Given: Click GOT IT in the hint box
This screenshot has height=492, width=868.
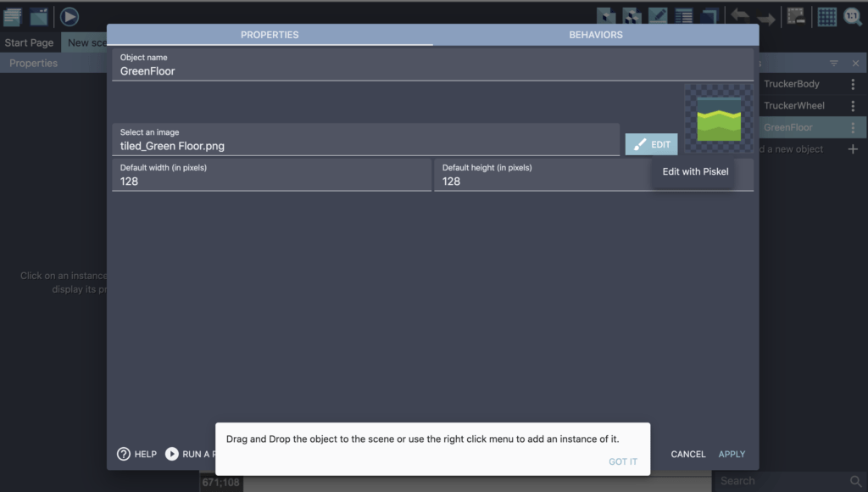Looking at the screenshot, I should pos(623,461).
